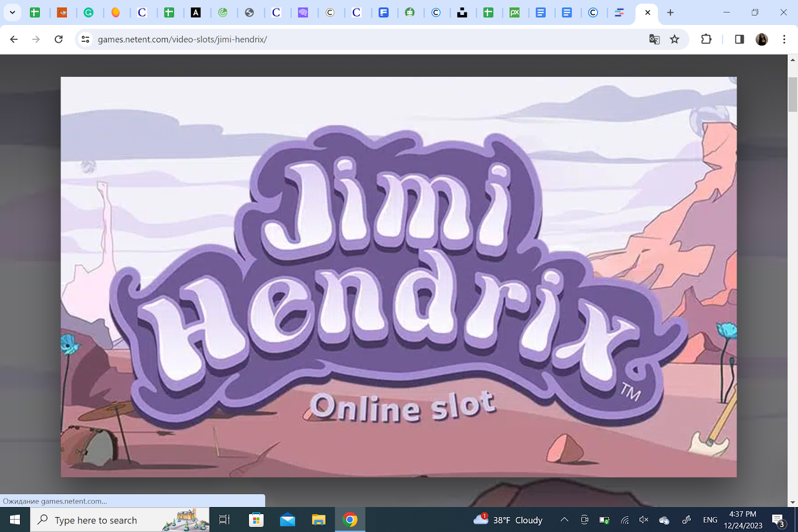Click the muted volume tray icon
The height and width of the screenshot is (532, 798).
pyautogui.click(x=644, y=520)
